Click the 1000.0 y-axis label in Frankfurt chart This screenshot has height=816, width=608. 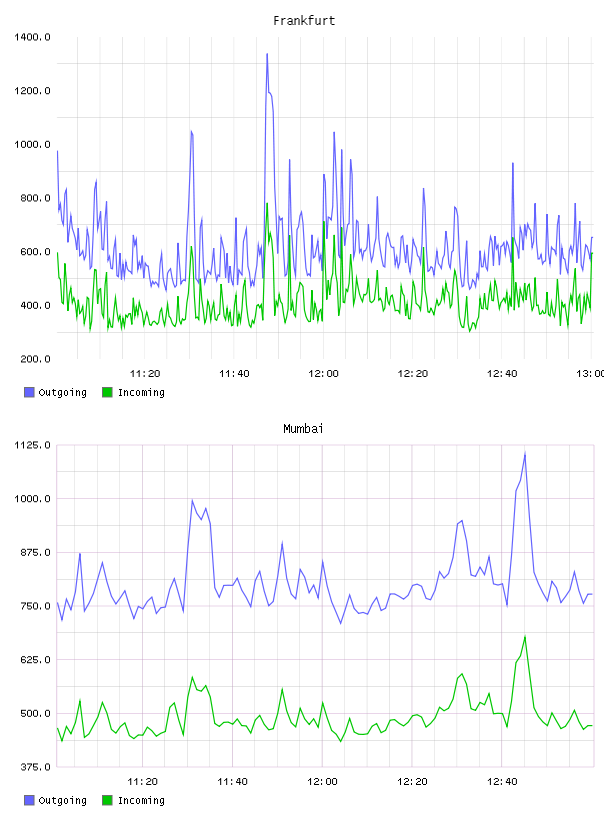pos(32,144)
